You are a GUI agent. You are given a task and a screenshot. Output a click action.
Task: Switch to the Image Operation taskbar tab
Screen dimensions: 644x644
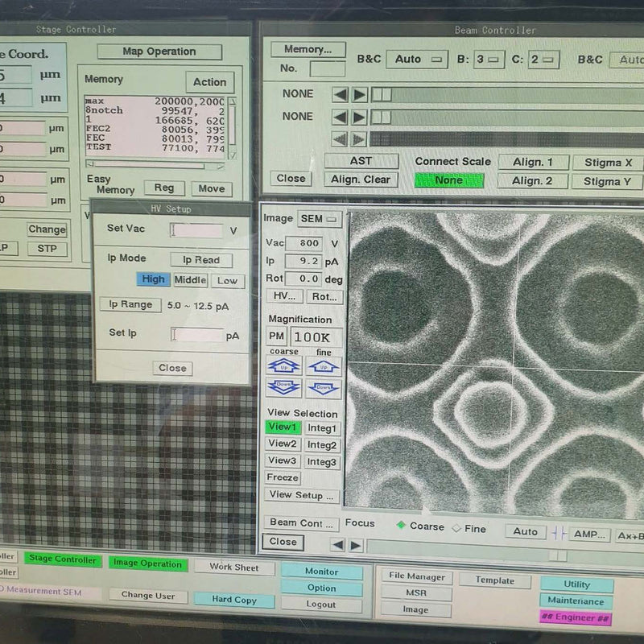[148, 563]
